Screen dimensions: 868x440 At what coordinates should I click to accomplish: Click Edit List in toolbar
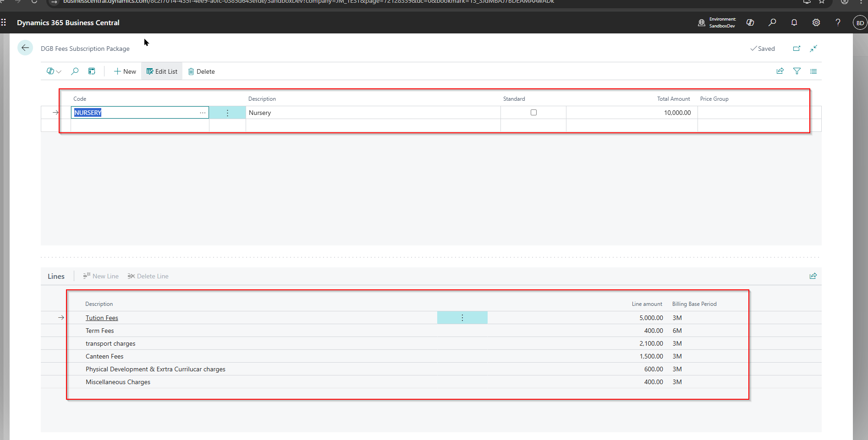point(162,71)
